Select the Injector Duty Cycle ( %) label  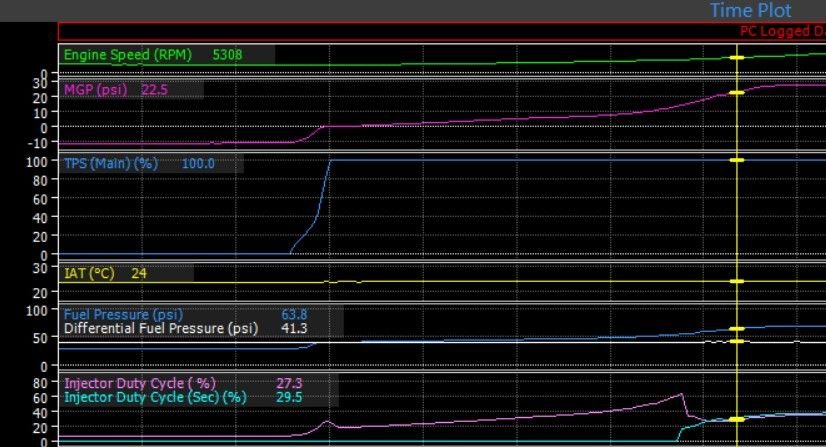[140, 383]
